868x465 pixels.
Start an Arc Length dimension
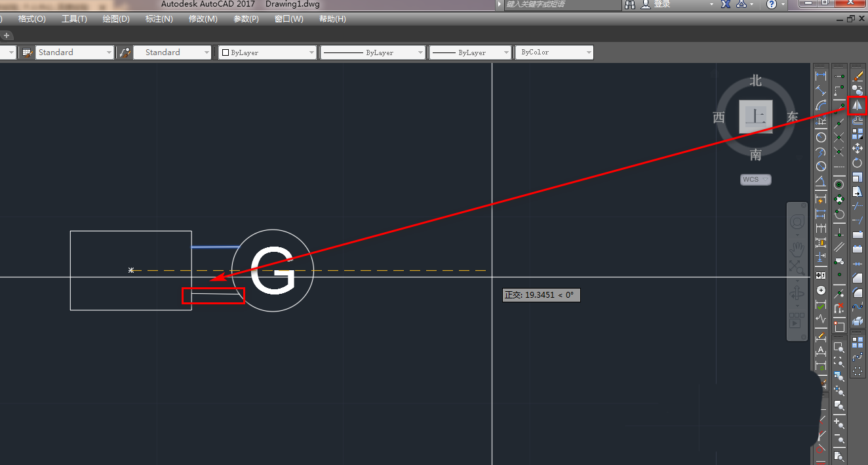[821, 105]
